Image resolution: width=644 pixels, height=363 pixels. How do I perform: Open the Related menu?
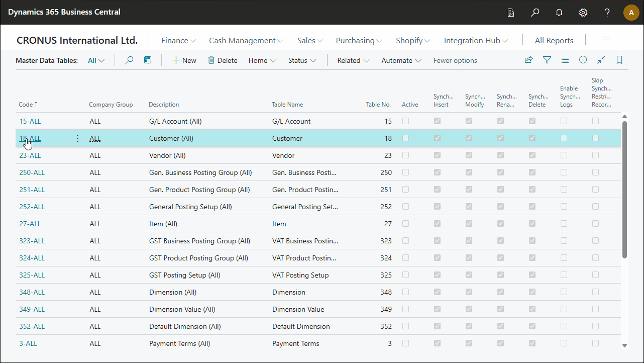coord(353,60)
